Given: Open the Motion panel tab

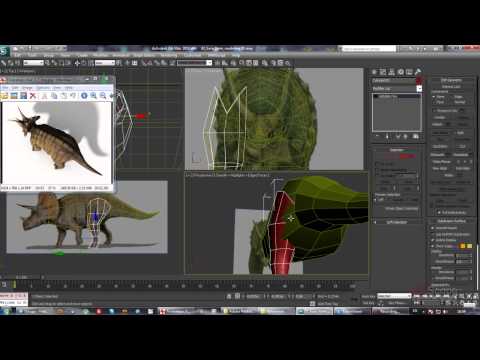Looking at the screenshot, I should (x=400, y=72).
